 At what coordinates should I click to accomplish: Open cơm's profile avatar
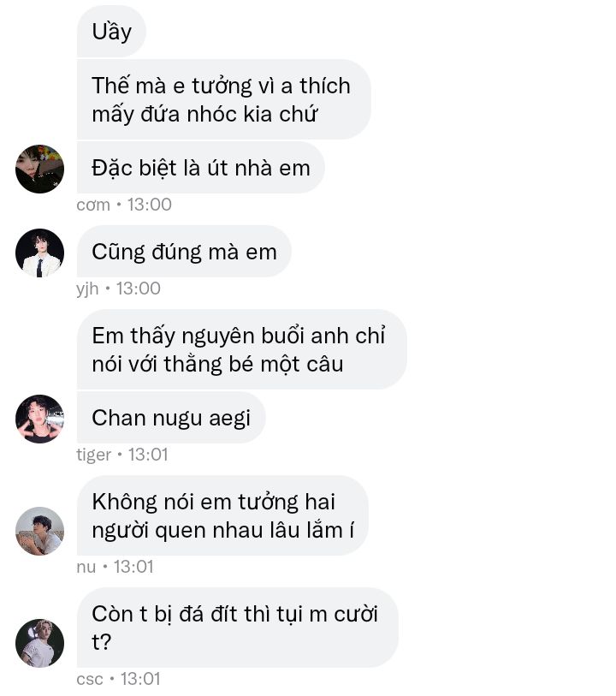[x=40, y=169]
